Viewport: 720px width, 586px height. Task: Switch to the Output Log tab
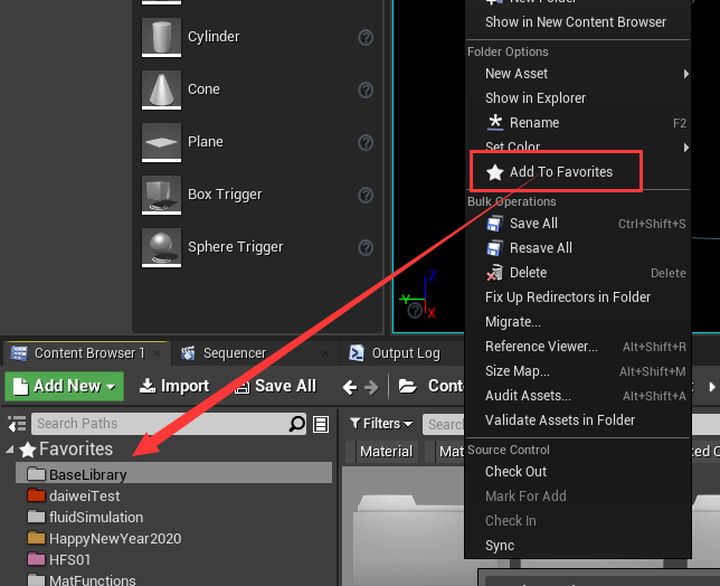406,353
